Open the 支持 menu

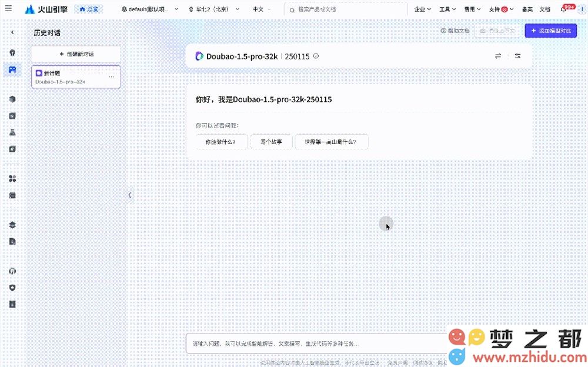point(501,9)
